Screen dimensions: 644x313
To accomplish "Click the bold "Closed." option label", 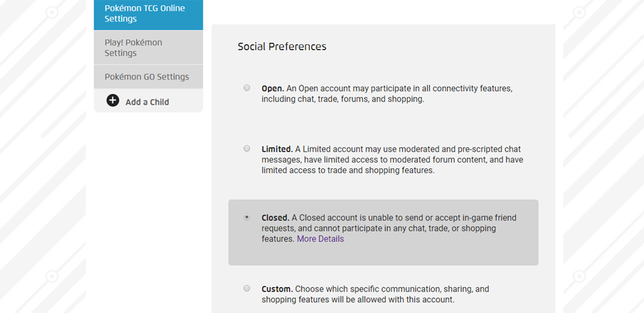I will click(x=275, y=218).
